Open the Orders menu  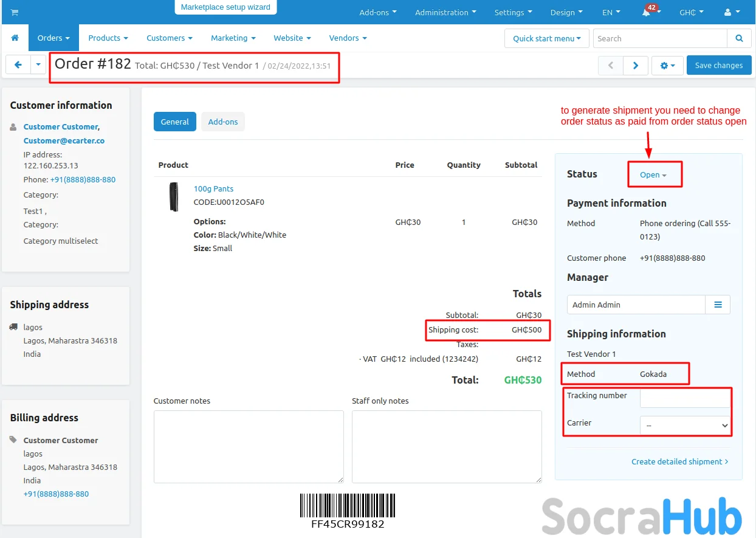pos(53,38)
